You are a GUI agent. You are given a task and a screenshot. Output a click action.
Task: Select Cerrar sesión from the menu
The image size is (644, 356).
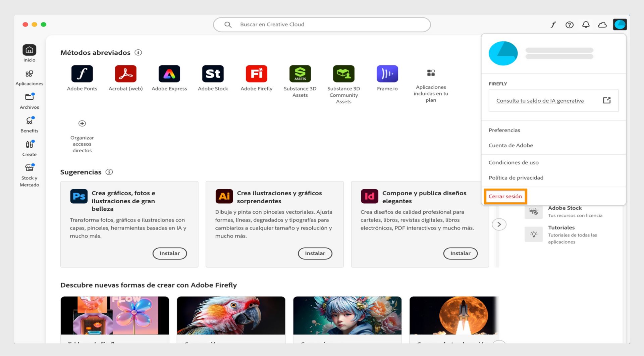click(x=505, y=196)
